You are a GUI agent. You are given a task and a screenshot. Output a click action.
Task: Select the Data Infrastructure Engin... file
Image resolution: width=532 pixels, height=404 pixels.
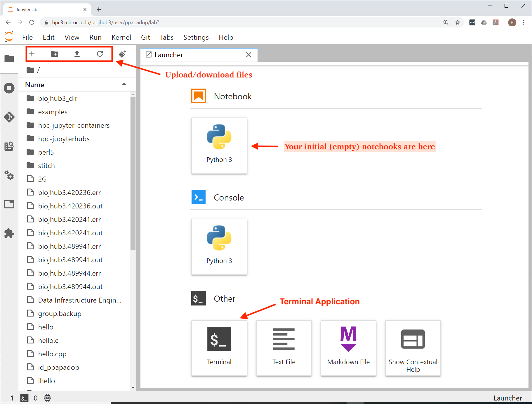point(74,300)
